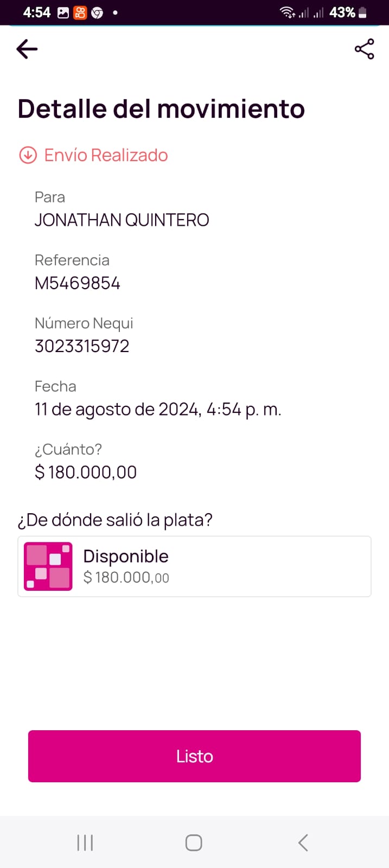Image resolution: width=389 pixels, height=868 pixels.
Task: Tap the Android back navigation chevron
Action: tap(303, 843)
